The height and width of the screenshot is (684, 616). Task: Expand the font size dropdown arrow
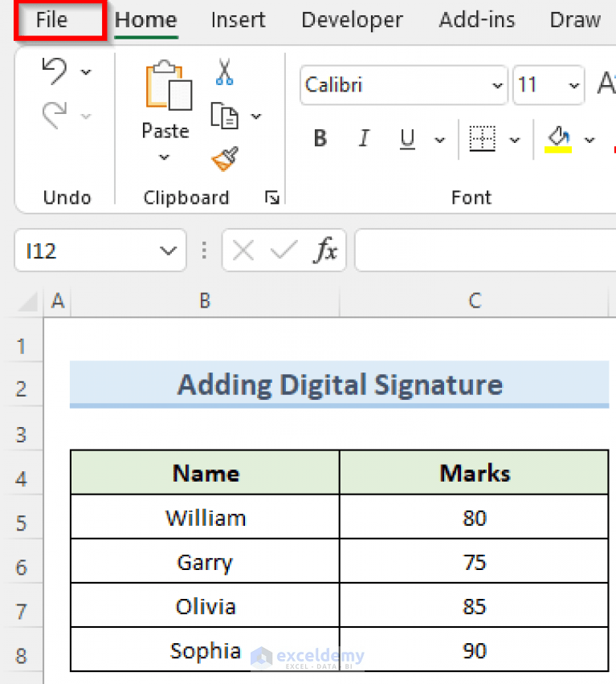coord(574,85)
